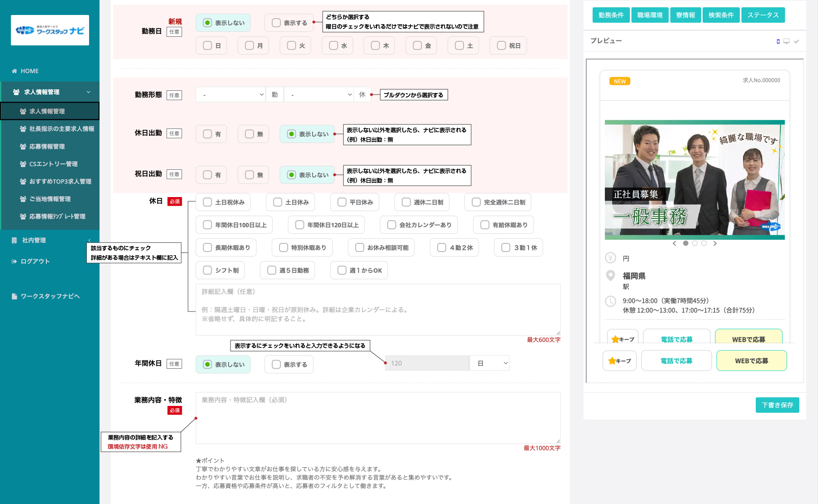Screen dimensions: 818x504
Task: Go to next preview image arrow
Action: pyautogui.click(x=715, y=243)
